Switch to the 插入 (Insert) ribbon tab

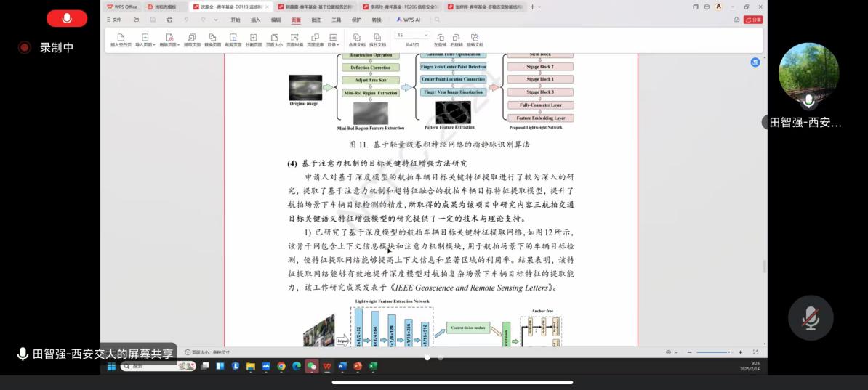256,20
